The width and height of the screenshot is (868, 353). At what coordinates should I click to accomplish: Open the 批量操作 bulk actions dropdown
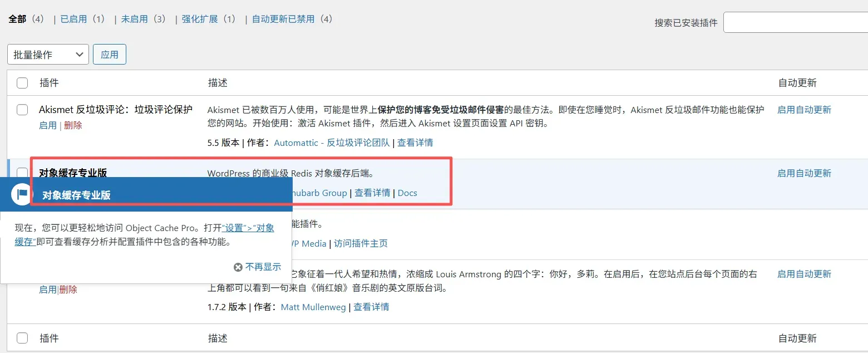click(x=48, y=55)
